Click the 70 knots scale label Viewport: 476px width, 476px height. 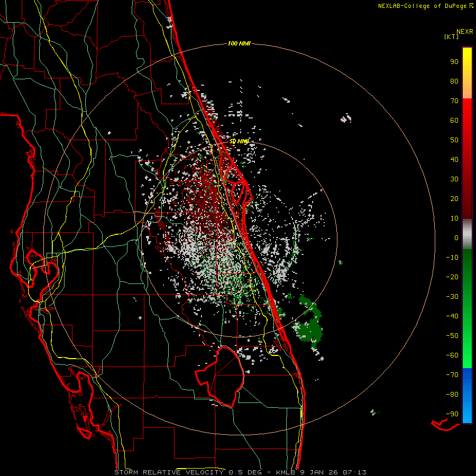(454, 101)
